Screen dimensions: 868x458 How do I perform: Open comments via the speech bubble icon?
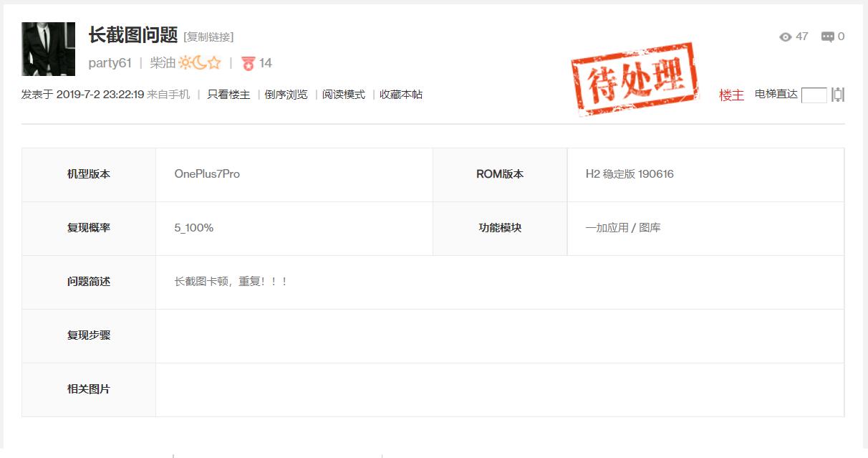coord(828,37)
